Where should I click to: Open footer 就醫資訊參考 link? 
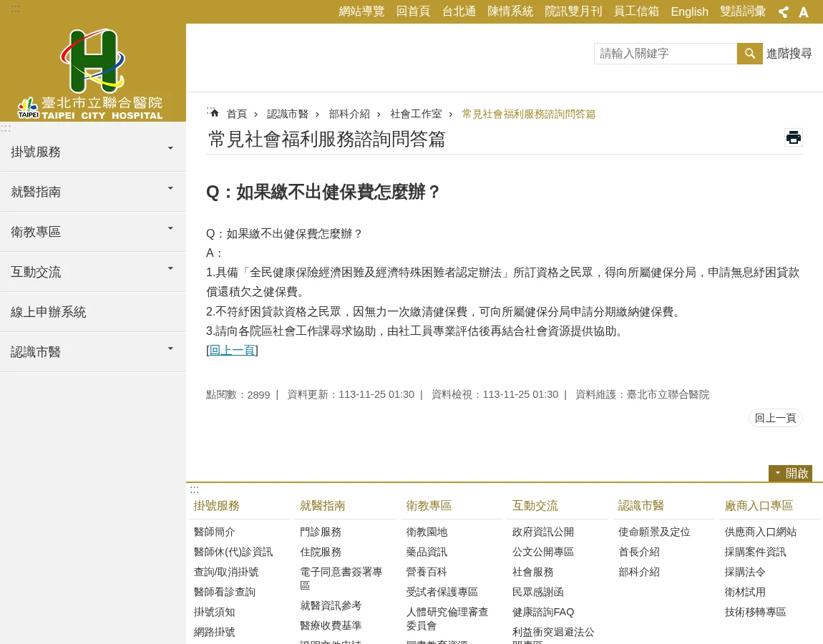pos(331,605)
